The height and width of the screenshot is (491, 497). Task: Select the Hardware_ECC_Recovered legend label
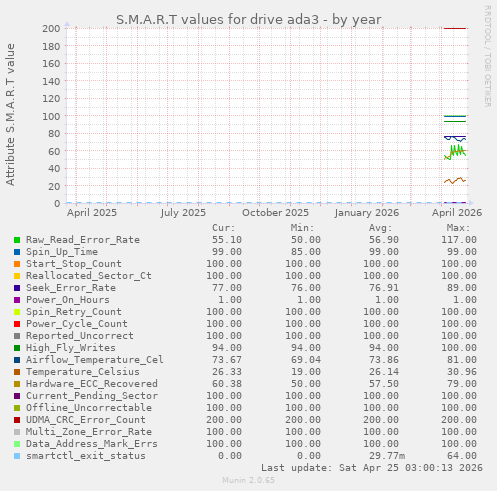(x=92, y=384)
